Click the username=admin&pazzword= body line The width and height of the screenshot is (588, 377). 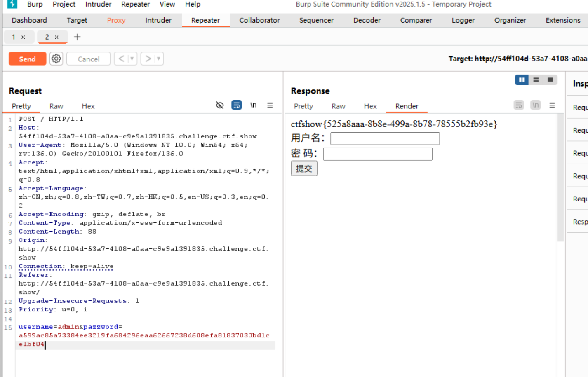tap(71, 327)
